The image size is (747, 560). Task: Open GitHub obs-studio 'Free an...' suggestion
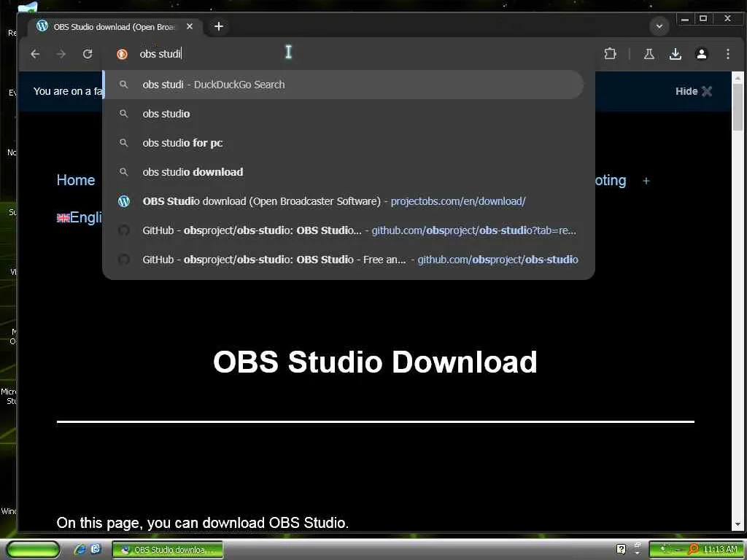coord(343,260)
